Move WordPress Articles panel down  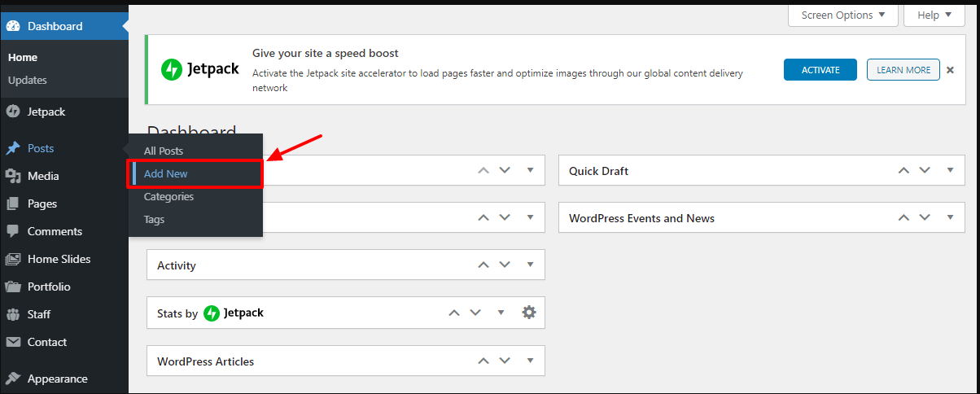505,361
